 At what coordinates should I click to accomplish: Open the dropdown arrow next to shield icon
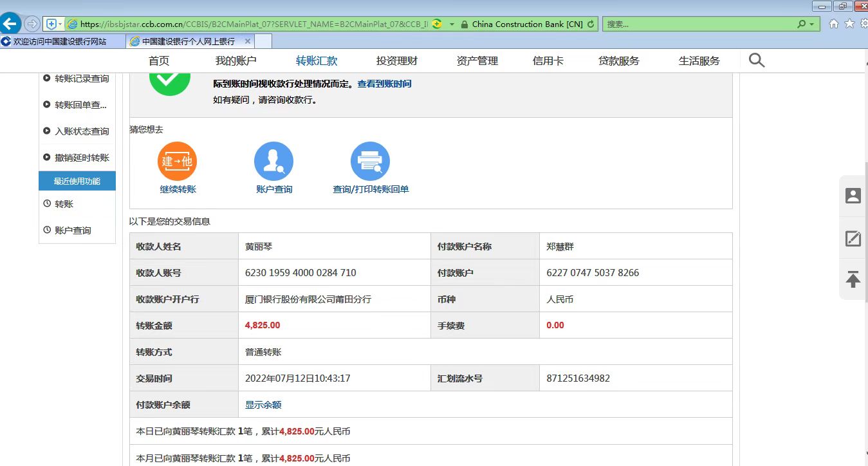click(60, 24)
